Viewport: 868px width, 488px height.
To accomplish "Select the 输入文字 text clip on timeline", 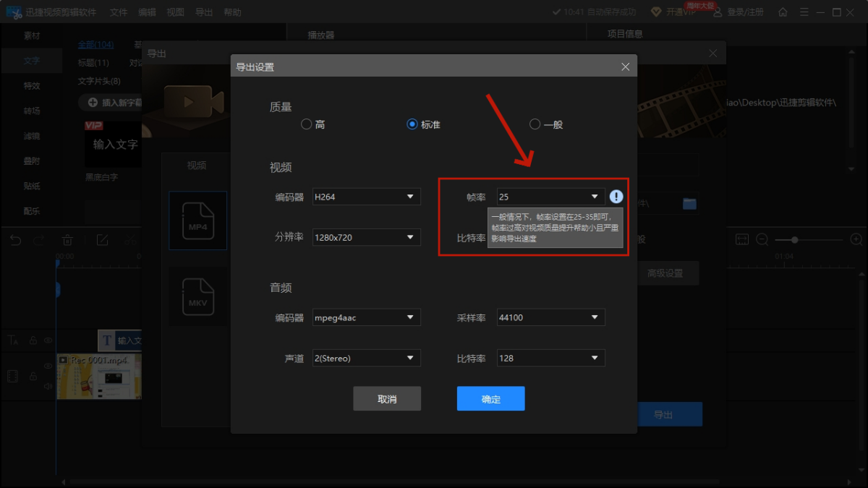I will point(120,340).
